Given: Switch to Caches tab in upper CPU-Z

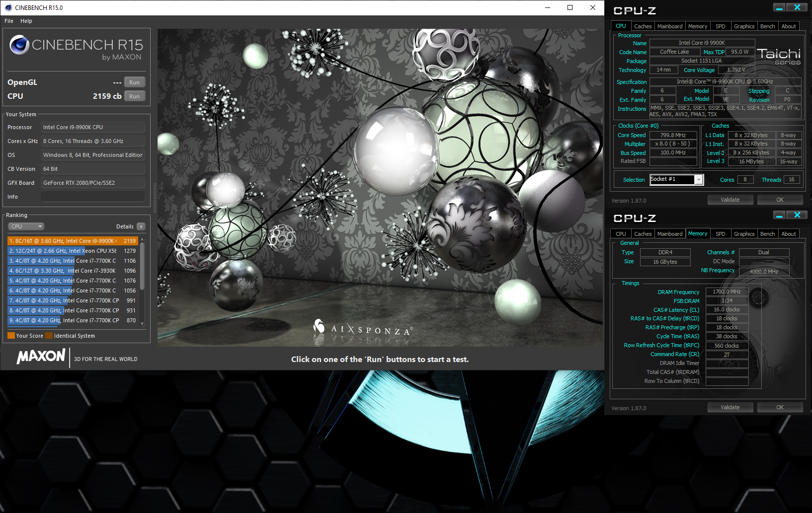Looking at the screenshot, I should coord(643,26).
